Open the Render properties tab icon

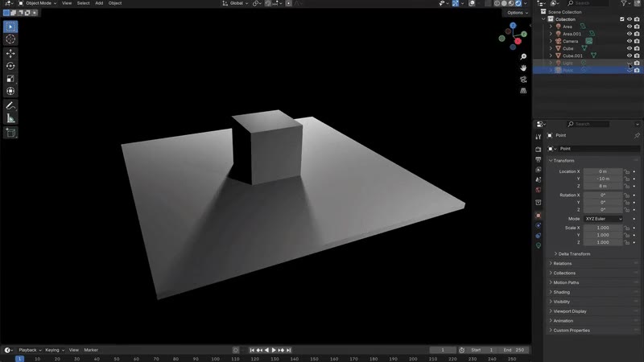coord(538,150)
